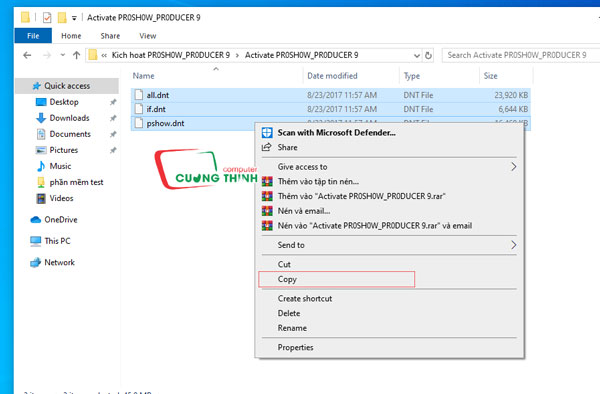
Task: Sort by Type column header
Action: tap(412, 76)
